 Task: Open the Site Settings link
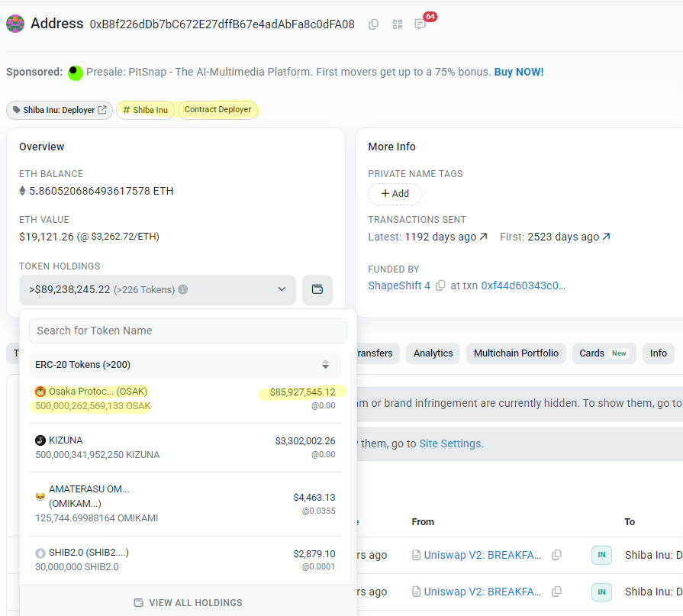[451, 443]
